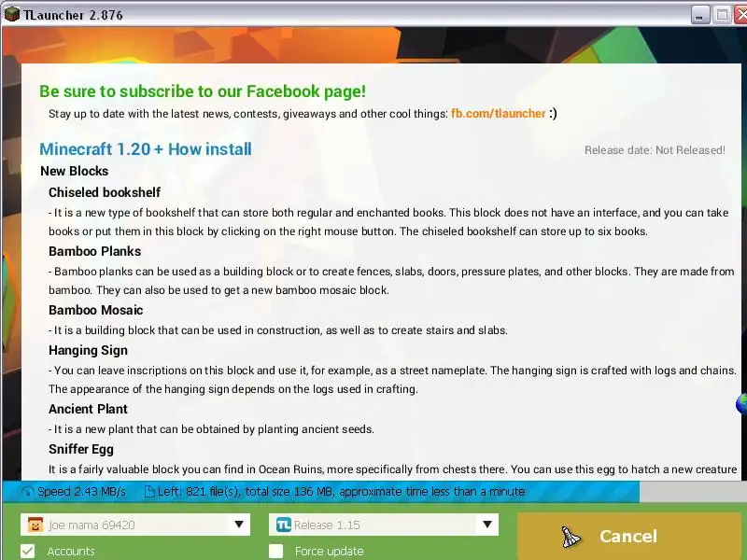
Task: Click the 'Be sure to subscribe' Facebook heading
Action: point(203,91)
